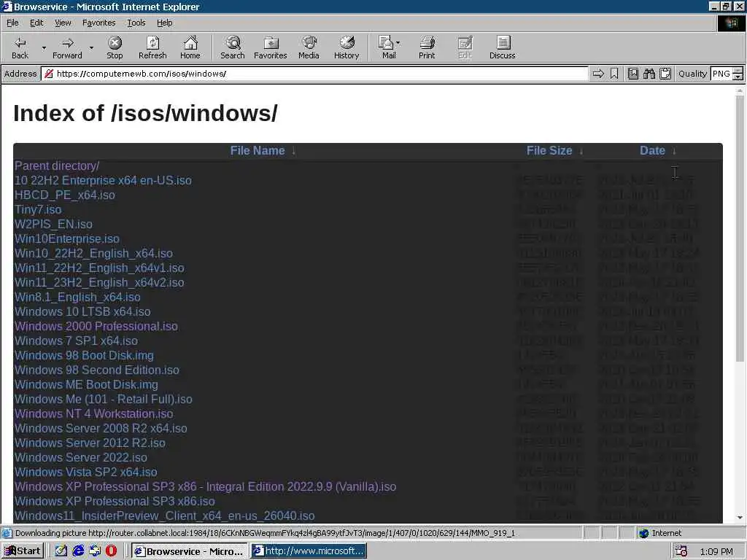Open the File menu

coord(12,23)
